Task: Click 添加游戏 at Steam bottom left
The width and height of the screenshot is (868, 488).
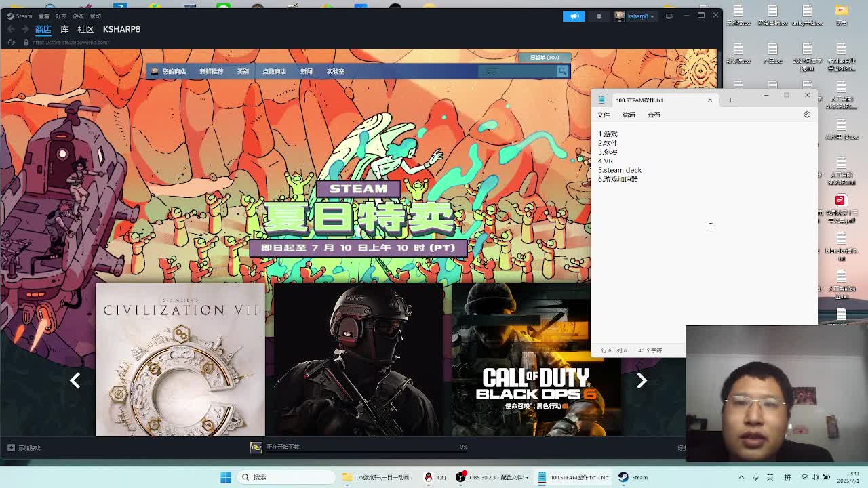Action: pyautogui.click(x=24, y=448)
